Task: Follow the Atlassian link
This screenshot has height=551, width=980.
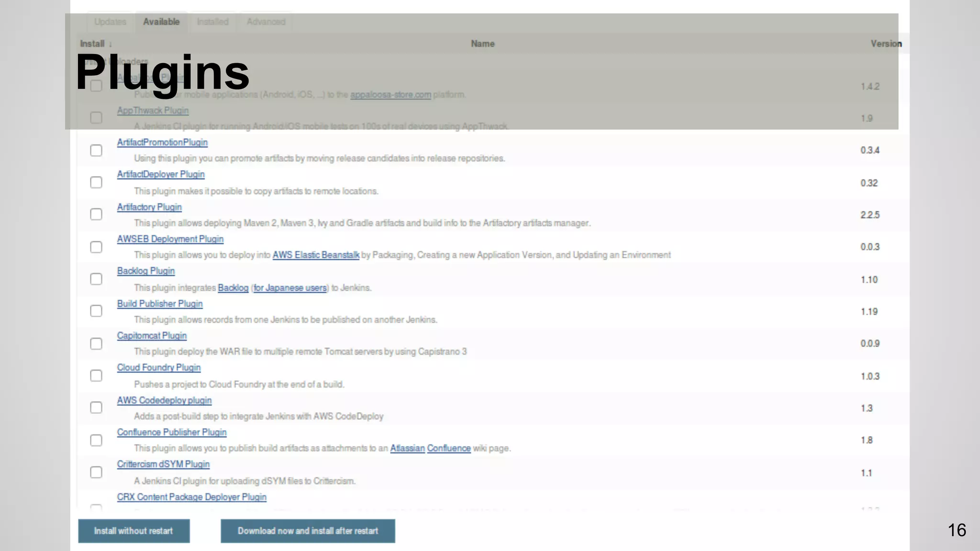Action: pos(407,448)
